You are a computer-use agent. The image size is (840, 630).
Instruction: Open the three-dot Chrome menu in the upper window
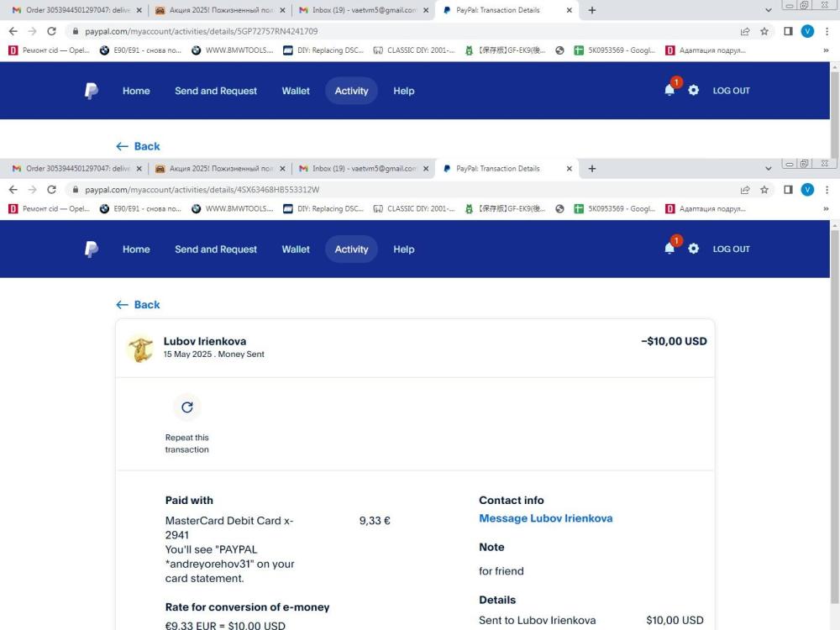coord(827,31)
